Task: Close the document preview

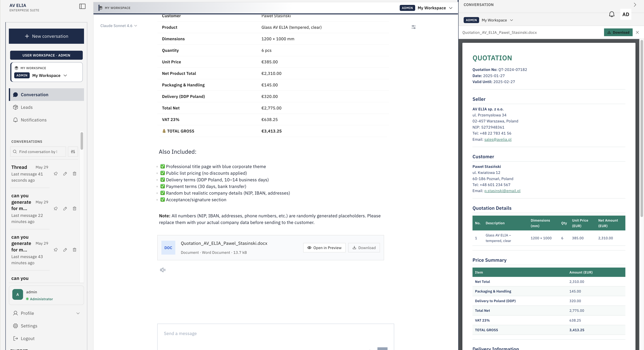Action: [638, 33]
